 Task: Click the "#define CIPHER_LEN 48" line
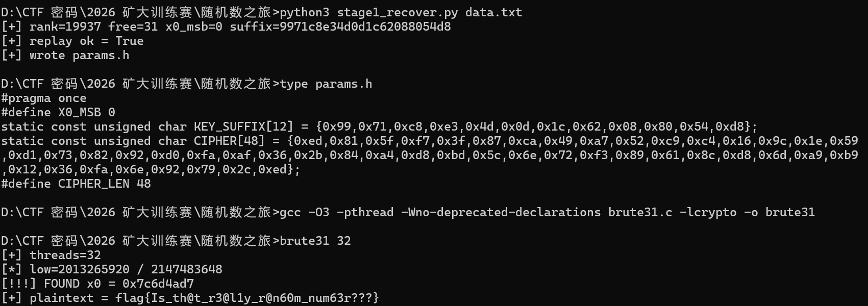point(76,184)
